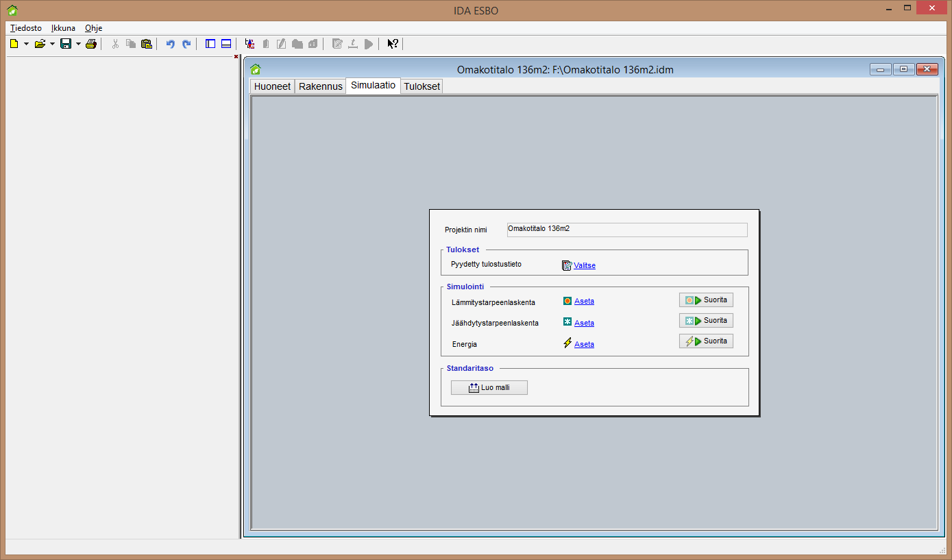The image size is (952, 560).
Task: Click the house icon in document window title
Action: tap(256, 69)
